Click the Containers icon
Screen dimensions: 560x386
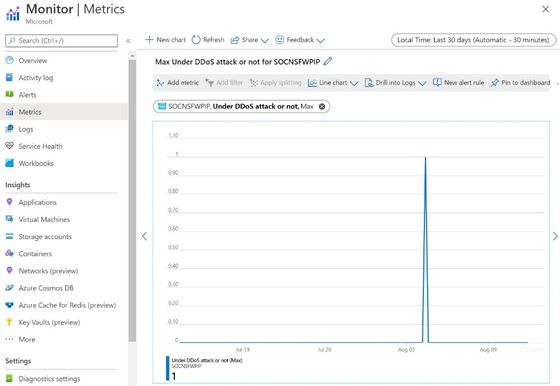coord(10,253)
